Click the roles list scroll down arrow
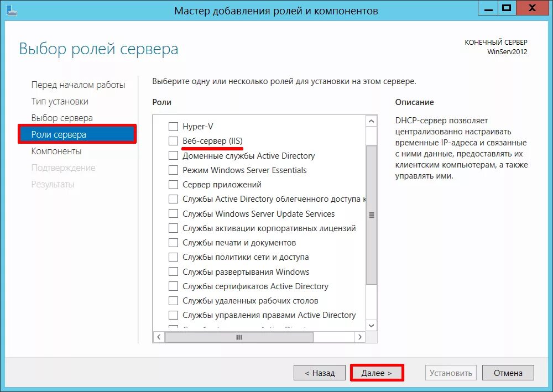The height and width of the screenshot is (392, 553). coord(371,325)
